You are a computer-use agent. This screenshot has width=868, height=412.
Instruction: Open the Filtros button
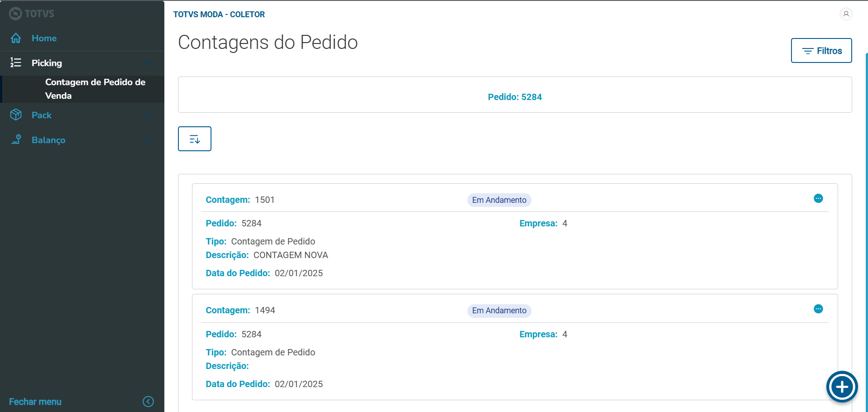[821, 51]
